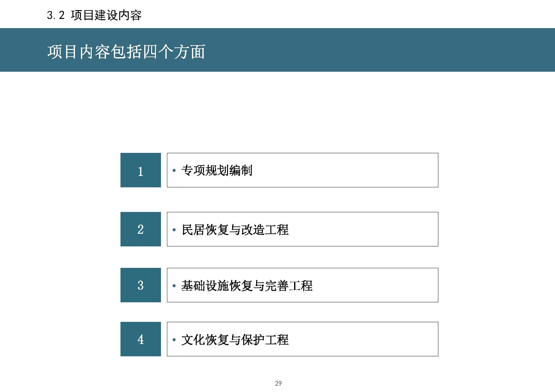Screen dimensions: 555x392
Task: Click the empty right end of the 文化恢复与保护工程 box
Action: (364, 339)
